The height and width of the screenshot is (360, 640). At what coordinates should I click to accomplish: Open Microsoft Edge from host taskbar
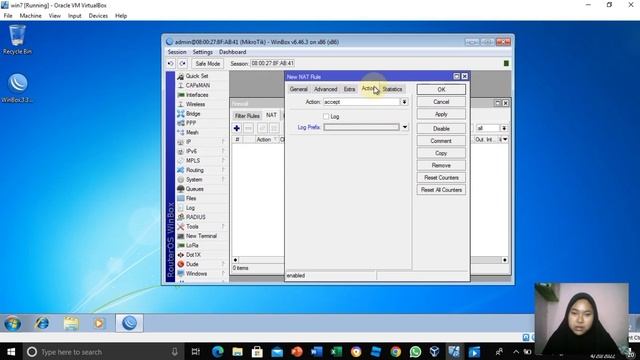(218, 351)
